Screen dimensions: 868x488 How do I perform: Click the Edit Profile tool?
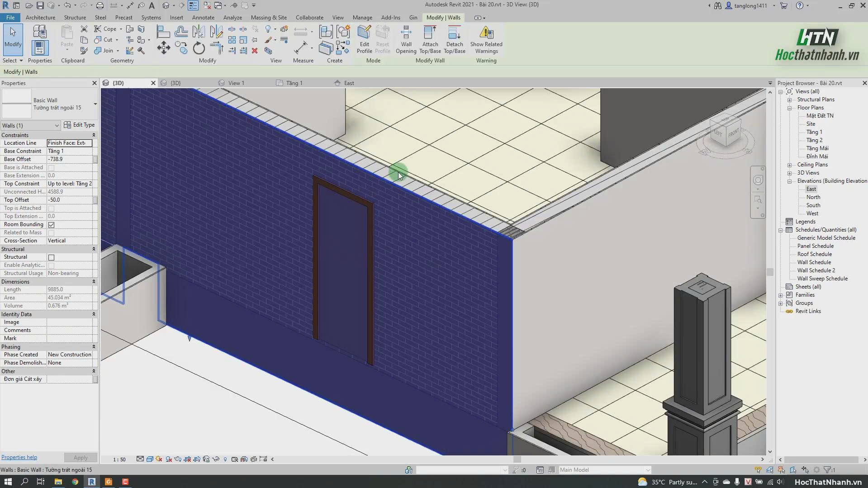364,39
